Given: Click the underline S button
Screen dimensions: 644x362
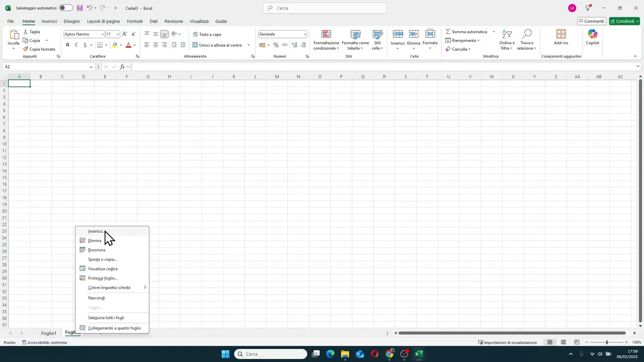Looking at the screenshot, I should click(x=85, y=45).
